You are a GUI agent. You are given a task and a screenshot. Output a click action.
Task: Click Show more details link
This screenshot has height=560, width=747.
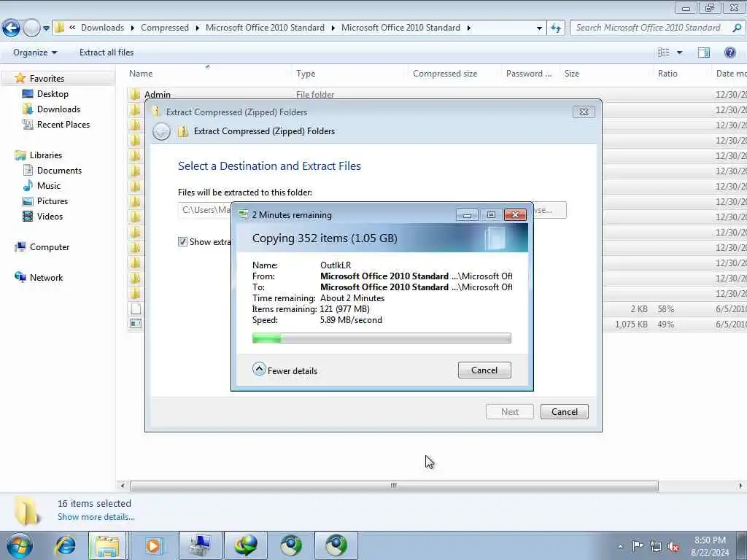pyautogui.click(x=96, y=517)
